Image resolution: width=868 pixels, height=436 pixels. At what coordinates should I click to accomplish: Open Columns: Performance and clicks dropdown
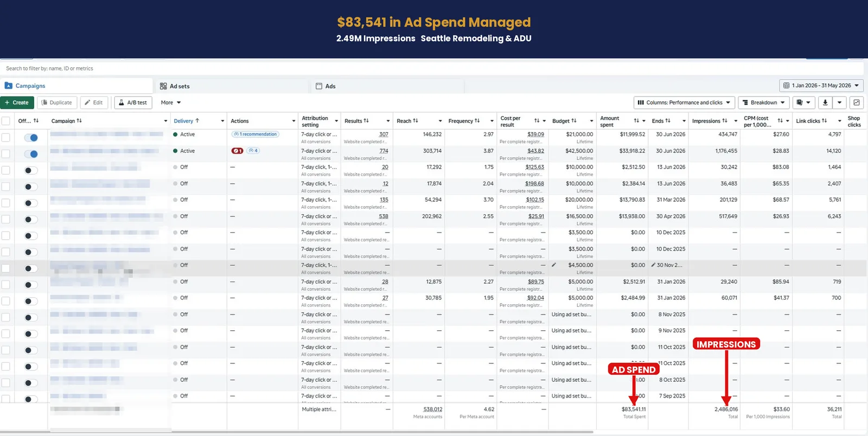tap(684, 102)
